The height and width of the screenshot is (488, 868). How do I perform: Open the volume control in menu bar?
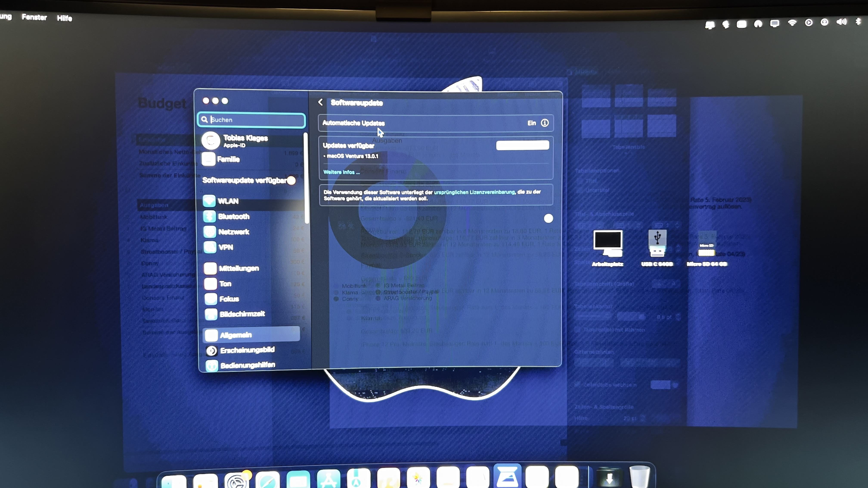[x=841, y=22]
